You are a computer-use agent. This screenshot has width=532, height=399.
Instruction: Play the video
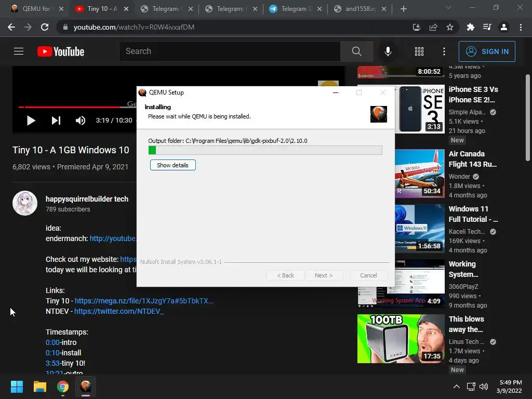pyautogui.click(x=31, y=121)
